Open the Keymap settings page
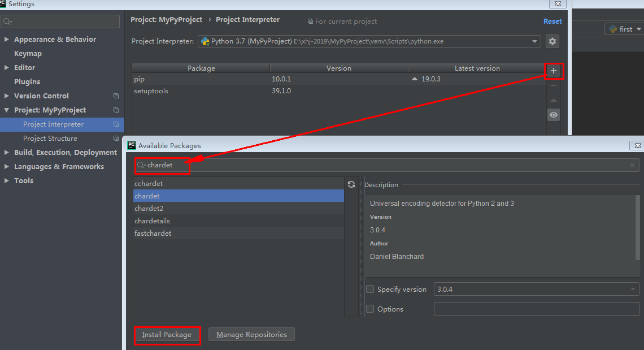Image resolution: width=644 pixels, height=350 pixels. (x=28, y=54)
